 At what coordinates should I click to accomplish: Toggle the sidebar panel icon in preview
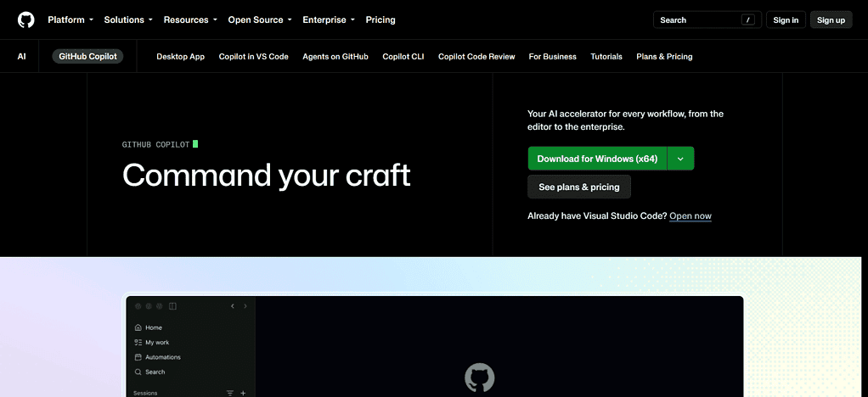click(172, 305)
